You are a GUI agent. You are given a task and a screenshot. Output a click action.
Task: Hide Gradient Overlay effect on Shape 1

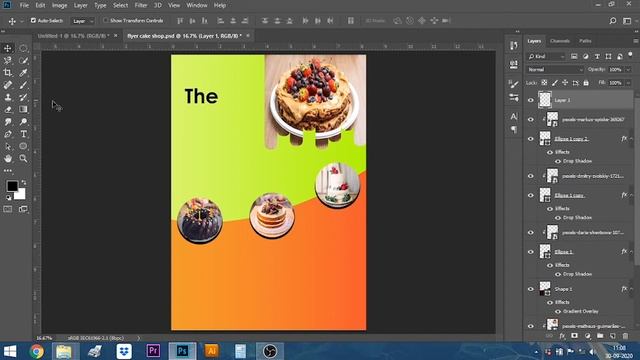(x=558, y=311)
